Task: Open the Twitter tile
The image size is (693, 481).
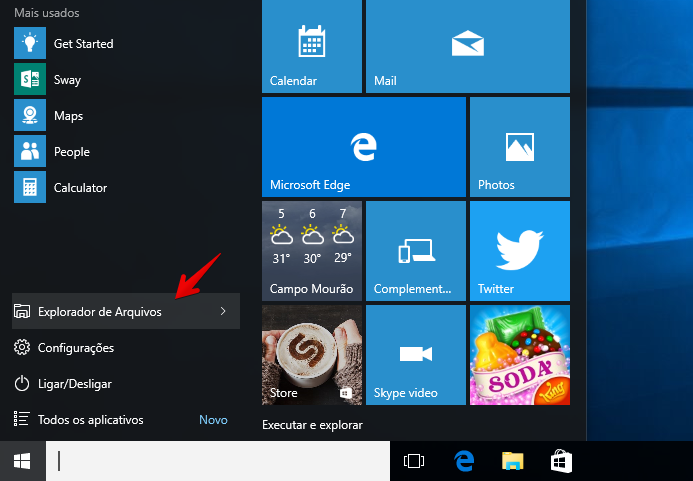Action: click(x=520, y=251)
